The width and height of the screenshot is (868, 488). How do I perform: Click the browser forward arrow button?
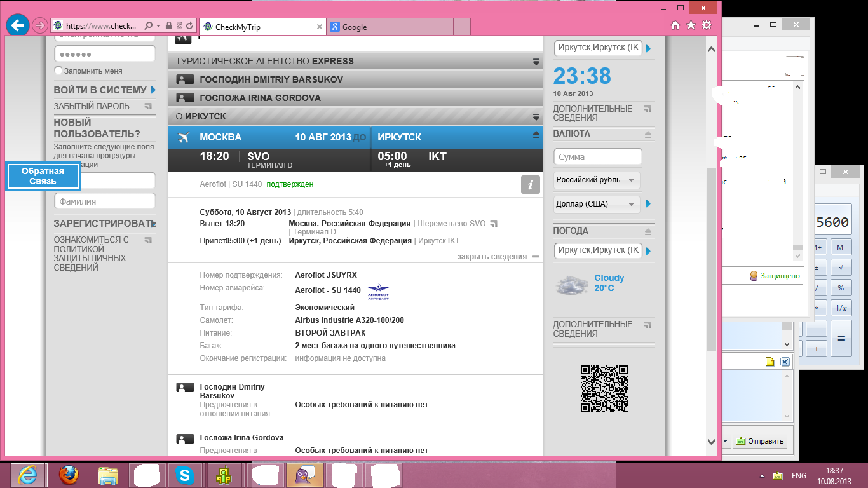(39, 25)
